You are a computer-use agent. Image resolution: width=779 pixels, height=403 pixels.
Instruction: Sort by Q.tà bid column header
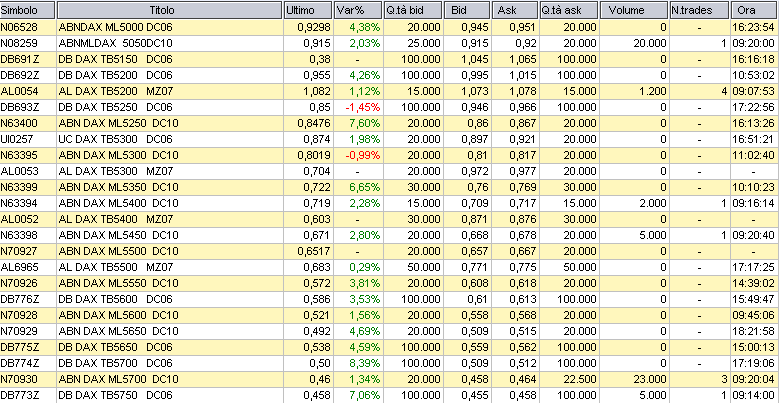pyautogui.click(x=413, y=10)
